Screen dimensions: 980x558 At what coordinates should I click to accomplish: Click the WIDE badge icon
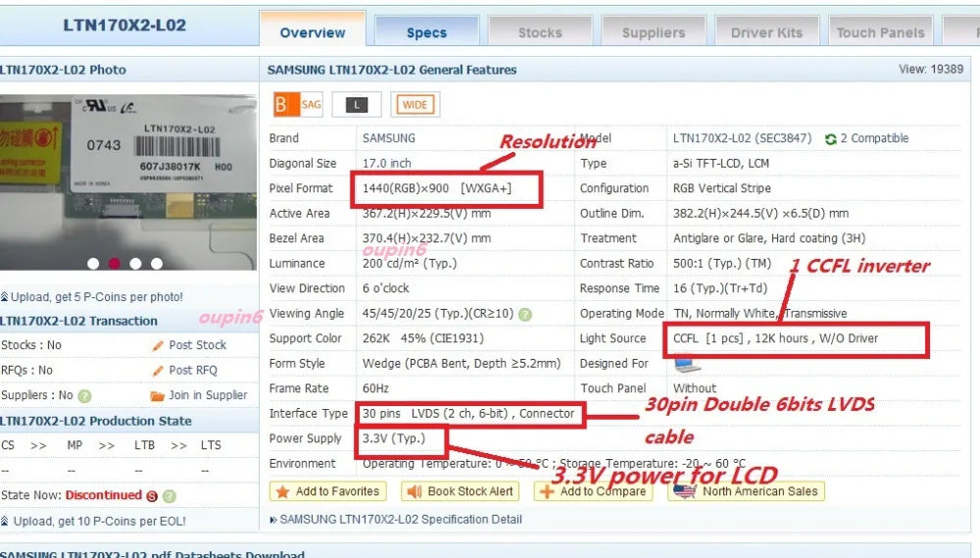pyautogui.click(x=415, y=105)
